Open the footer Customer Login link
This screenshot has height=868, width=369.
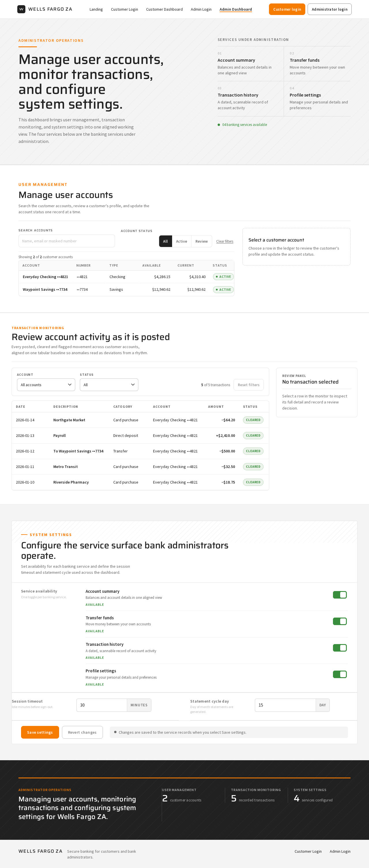tap(308, 851)
